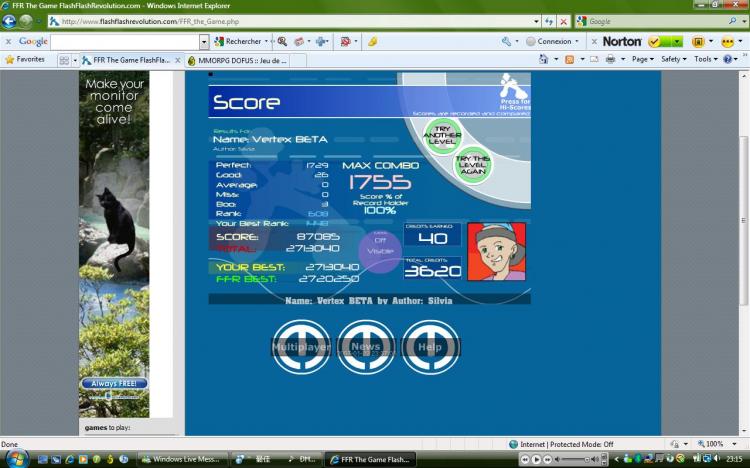Open the Help question mark menu

[728, 59]
